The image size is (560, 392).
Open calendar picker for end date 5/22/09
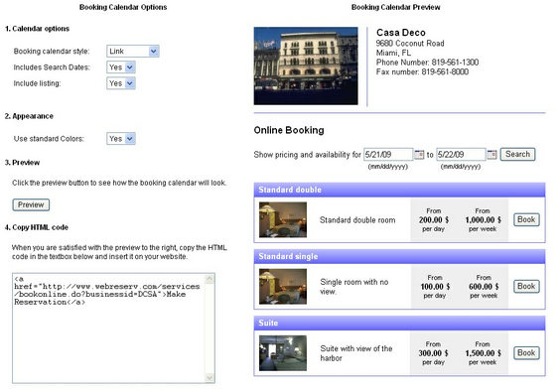click(x=492, y=155)
